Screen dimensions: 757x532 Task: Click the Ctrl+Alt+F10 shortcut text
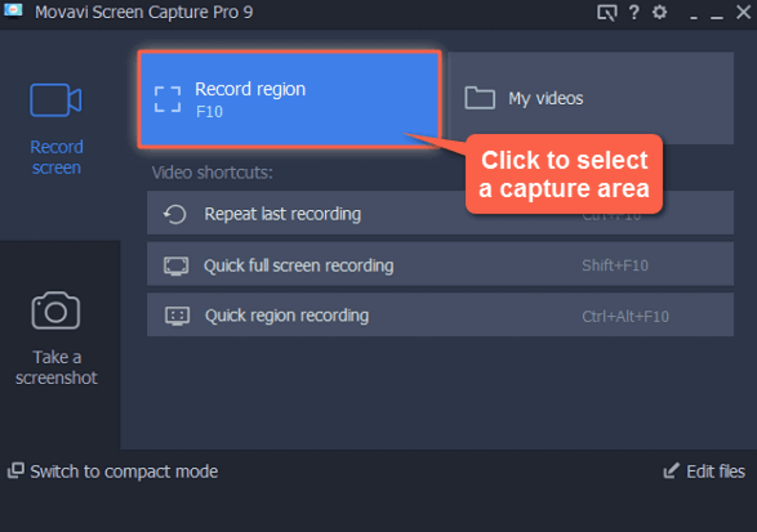(625, 317)
